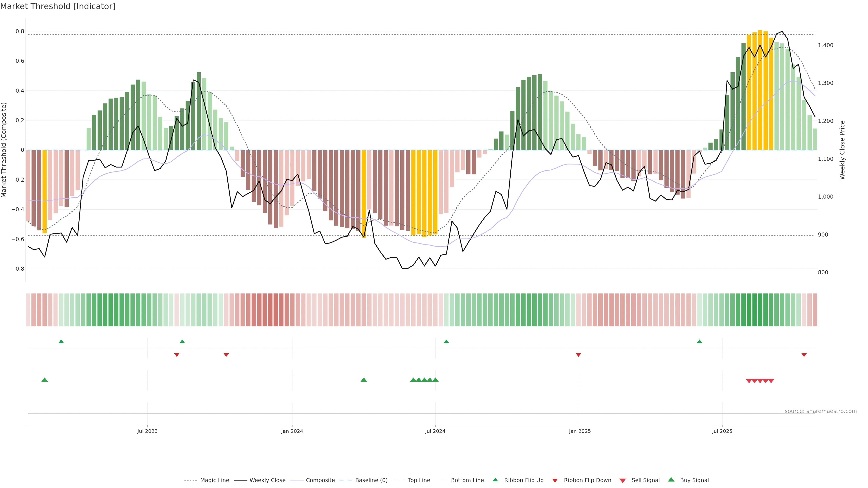The height and width of the screenshot is (488, 868).
Task: Click the Baseline (0) legend entry
Action: pyautogui.click(x=371, y=480)
